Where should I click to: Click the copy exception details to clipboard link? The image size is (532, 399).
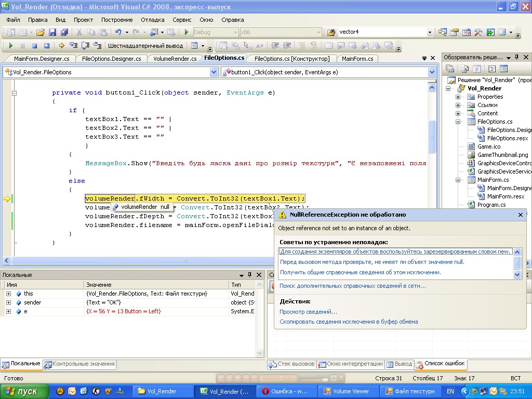pyautogui.click(x=349, y=322)
